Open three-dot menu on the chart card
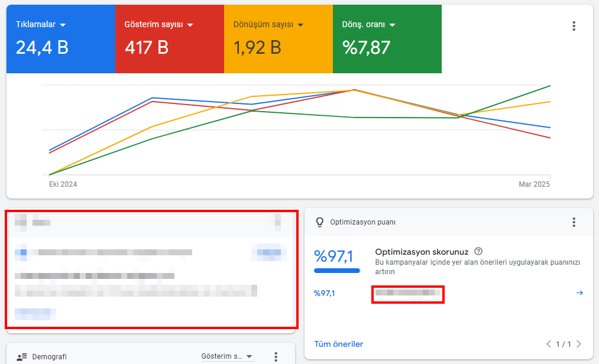Image resolution: width=599 pixels, height=364 pixels. coord(574,26)
